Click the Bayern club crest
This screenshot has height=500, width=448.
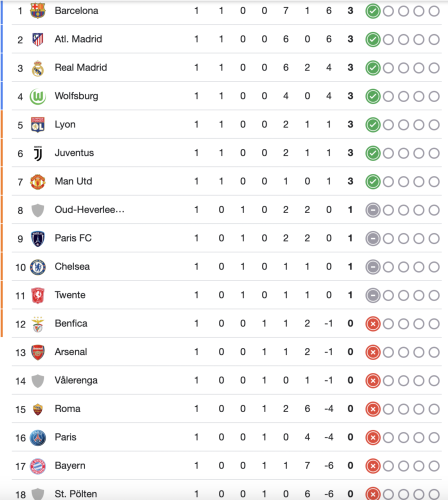[x=37, y=466]
